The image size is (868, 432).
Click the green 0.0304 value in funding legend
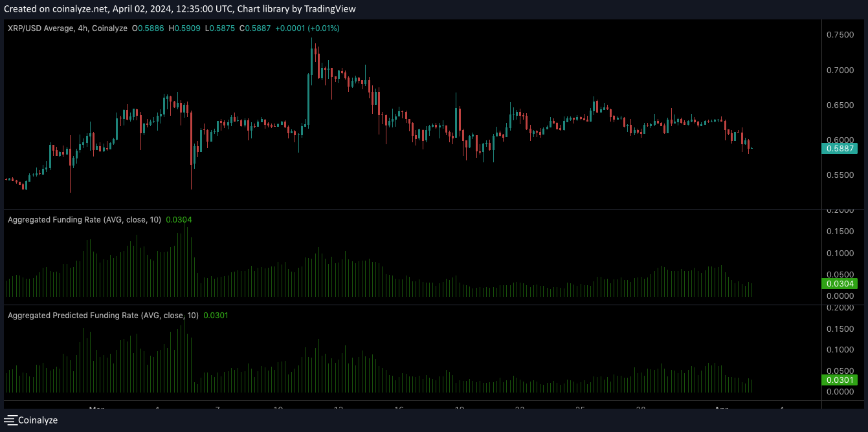179,219
